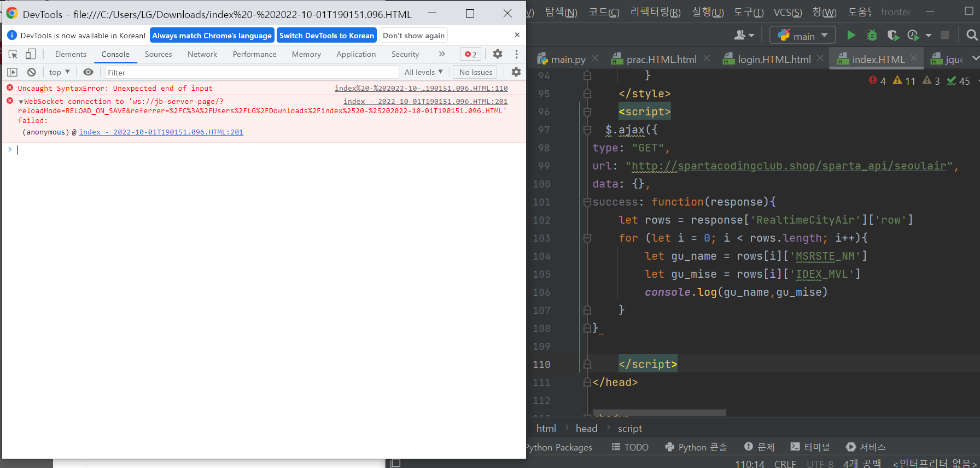Image resolution: width=980 pixels, height=468 pixels.
Task: Open the top JavaScript context dropdown
Action: point(59,72)
